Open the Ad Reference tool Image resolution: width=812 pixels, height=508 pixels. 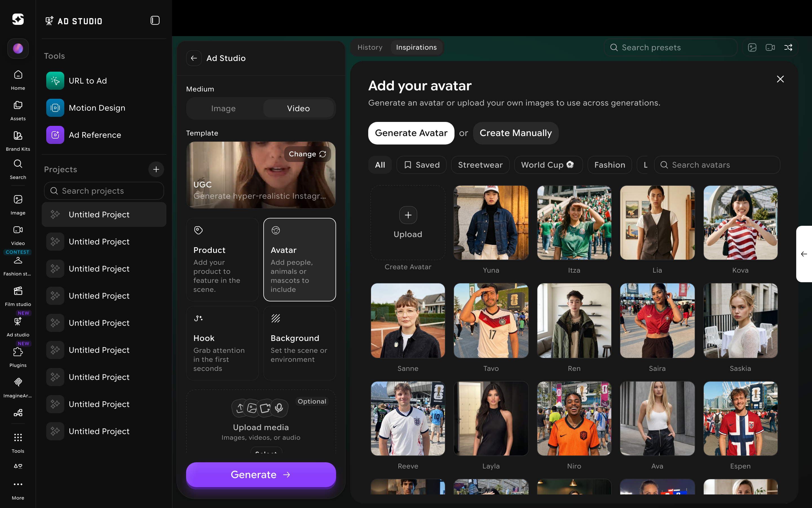[x=104, y=135]
